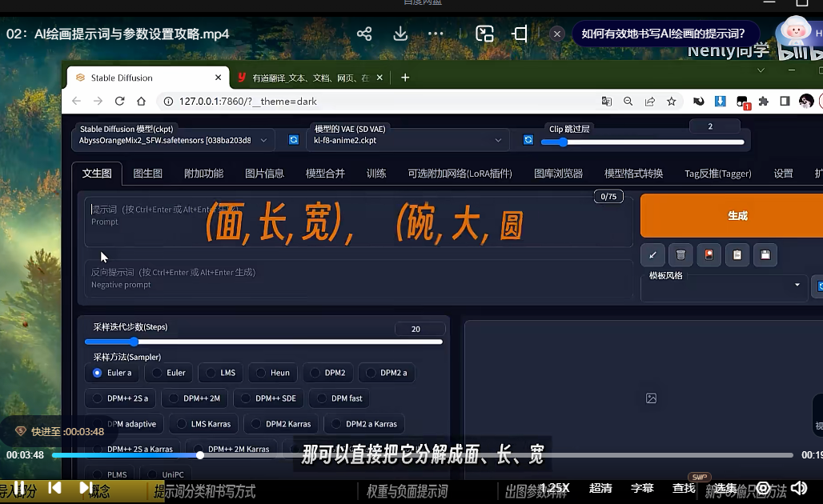Open the Stable Diffusion 模型(ckpt) dropdown

[x=173, y=140]
